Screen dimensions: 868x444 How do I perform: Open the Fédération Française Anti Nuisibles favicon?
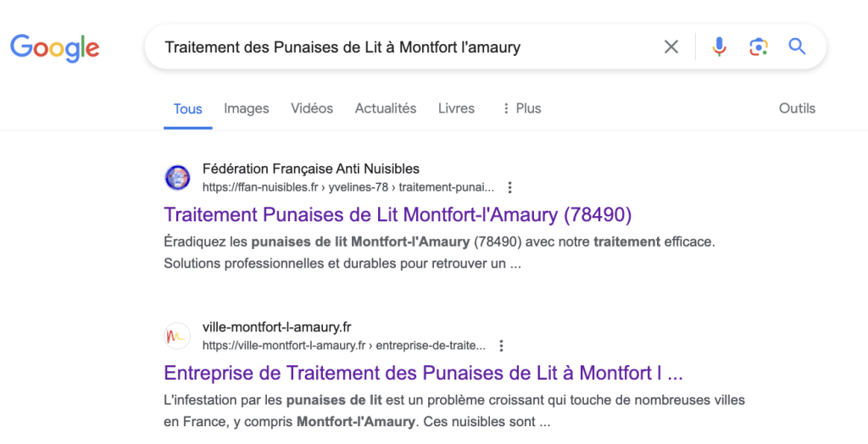click(x=178, y=178)
